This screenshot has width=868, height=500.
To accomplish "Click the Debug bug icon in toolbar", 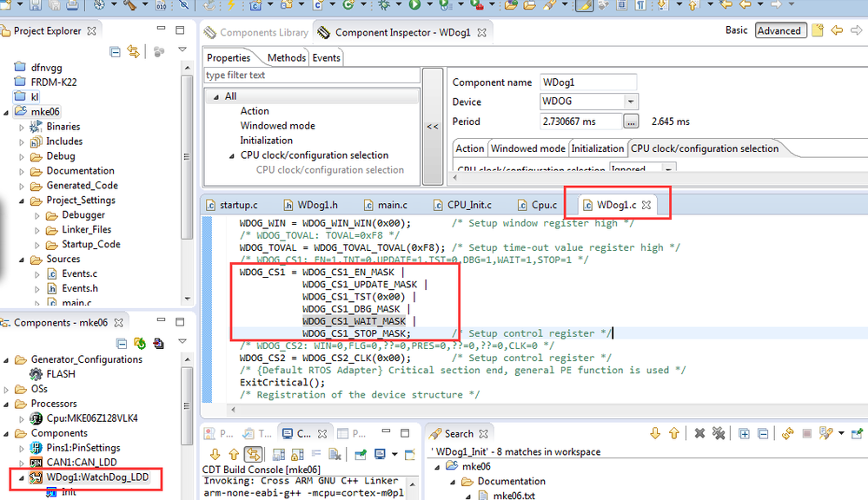I will point(384,5).
